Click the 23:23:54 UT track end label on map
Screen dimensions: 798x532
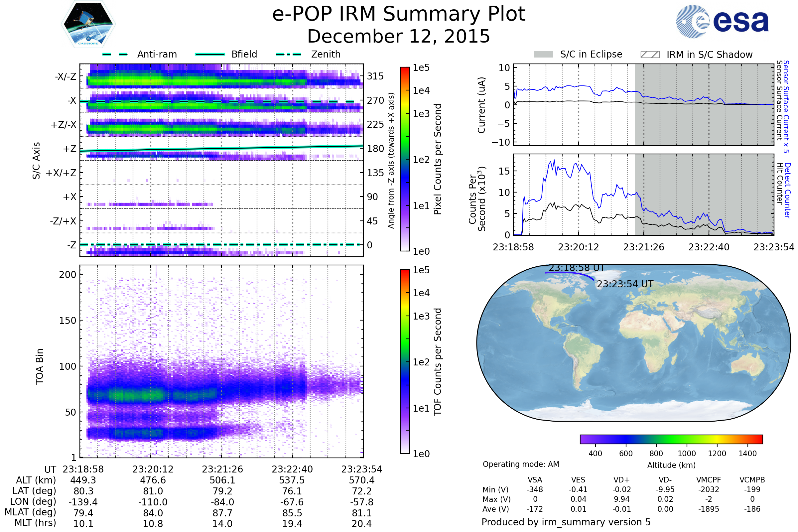pos(625,284)
